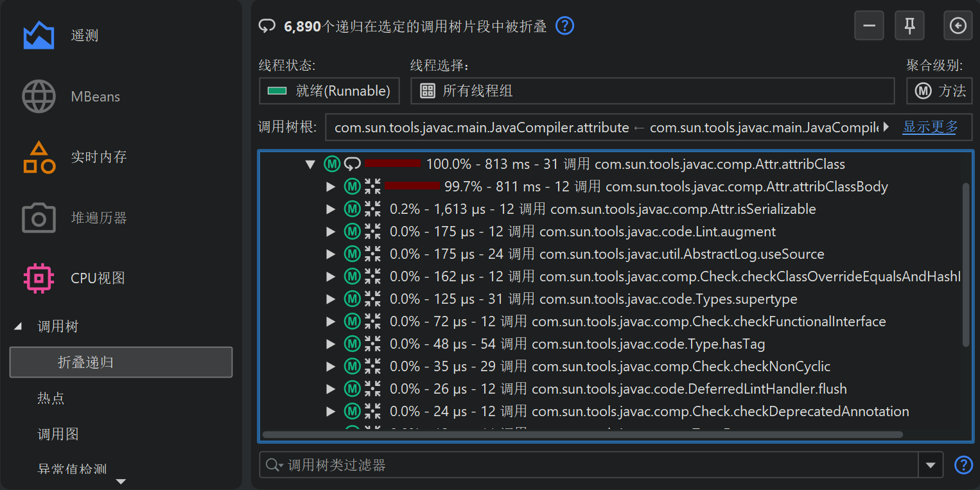Open the 遥测 telemetry section icon
The height and width of the screenshot is (490, 980).
pos(39,35)
